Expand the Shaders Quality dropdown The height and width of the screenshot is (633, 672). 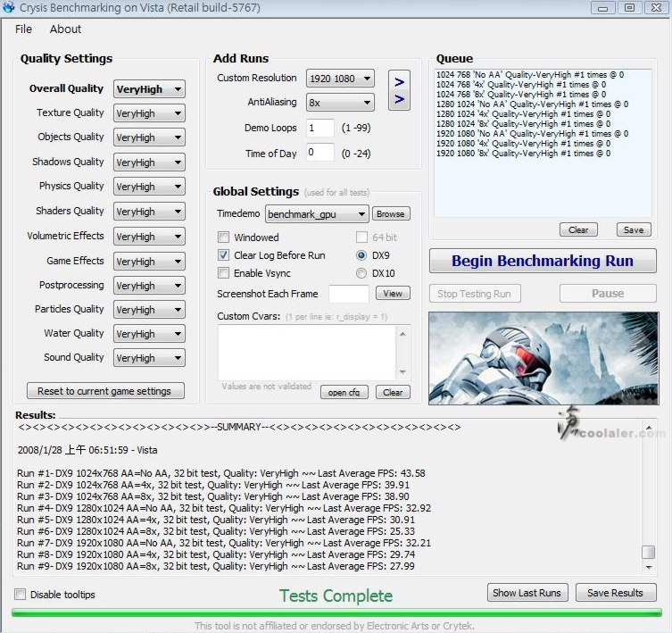click(149, 212)
